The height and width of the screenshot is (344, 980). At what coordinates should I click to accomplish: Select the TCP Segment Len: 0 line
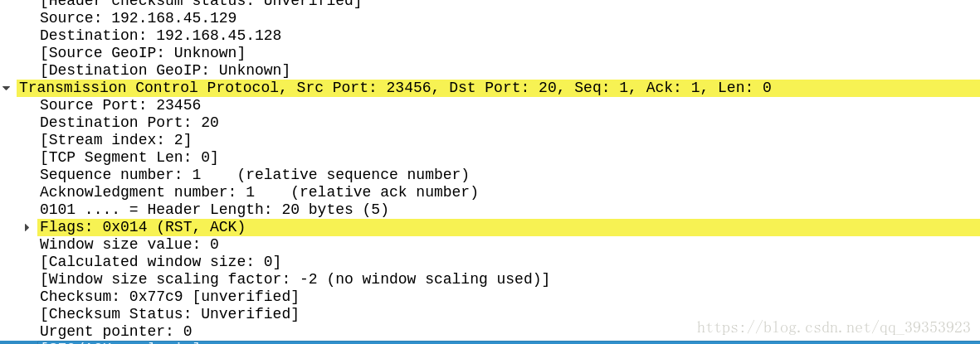129,157
